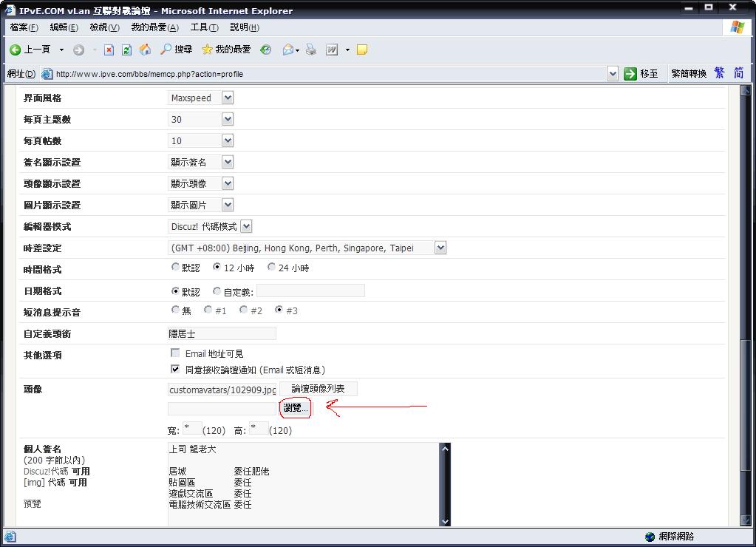Select the 24 小時 time format

pos(271,268)
